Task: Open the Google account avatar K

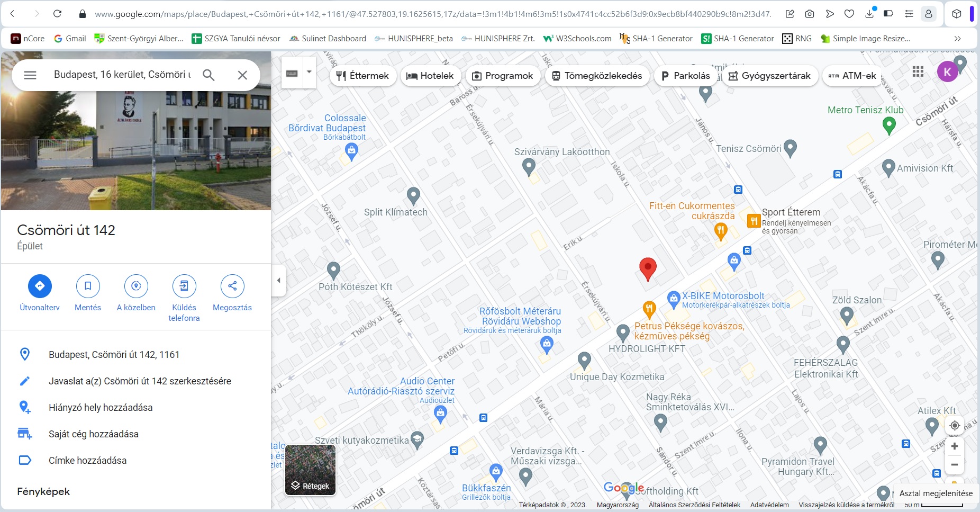Action: pyautogui.click(x=948, y=71)
